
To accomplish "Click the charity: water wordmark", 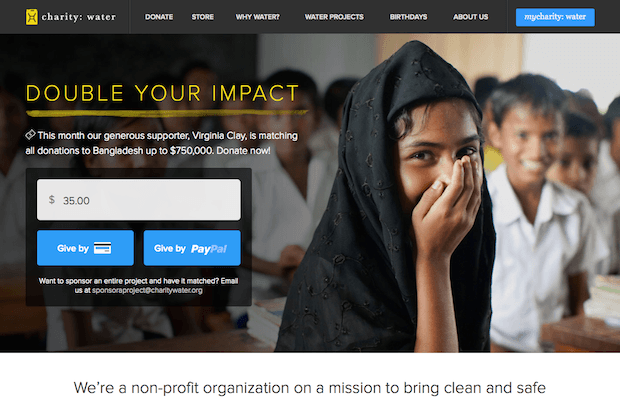I will (x=79, y=17).
